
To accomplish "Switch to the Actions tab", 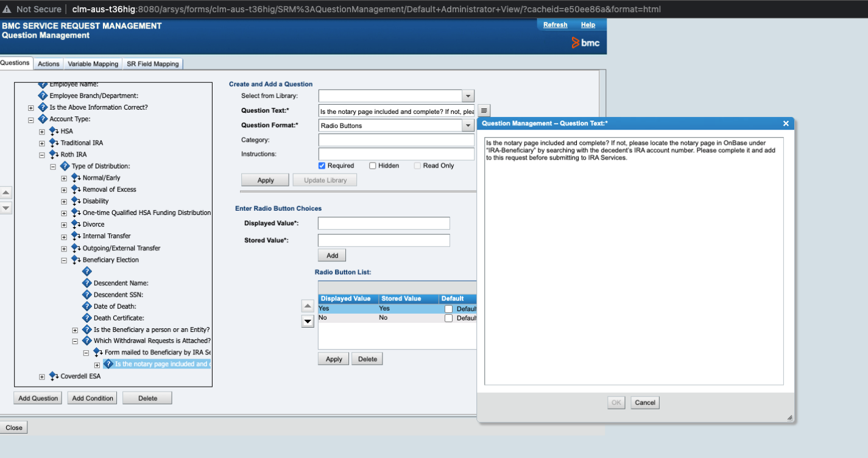I will [x=49, y=64].
